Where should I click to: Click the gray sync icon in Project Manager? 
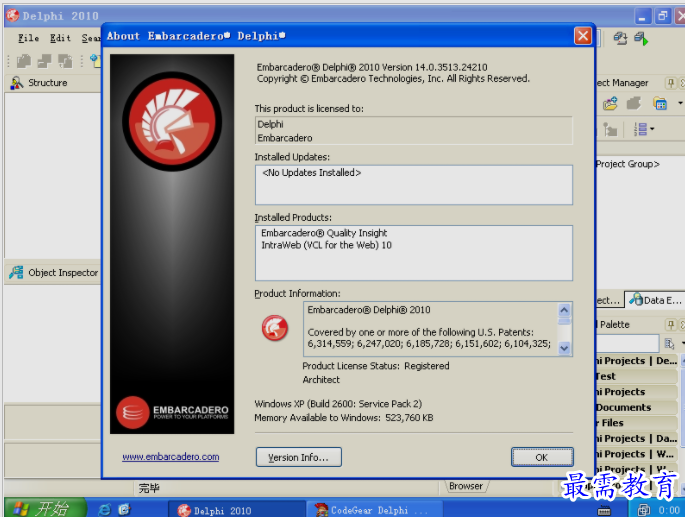610,129
